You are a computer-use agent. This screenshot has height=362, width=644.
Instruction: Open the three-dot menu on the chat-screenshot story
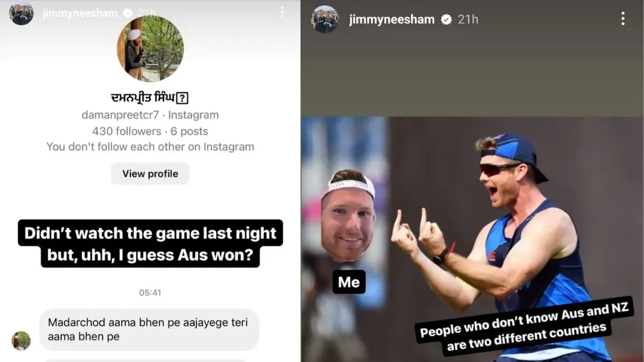(x=282, y=12)
